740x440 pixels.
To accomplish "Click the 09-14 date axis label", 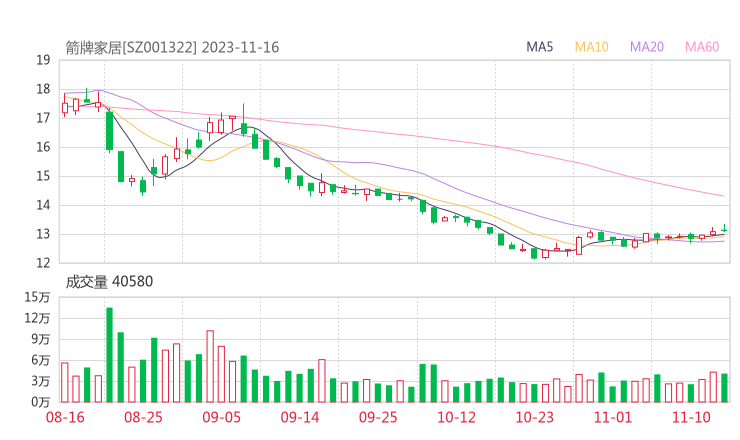I will pos(300,417).
